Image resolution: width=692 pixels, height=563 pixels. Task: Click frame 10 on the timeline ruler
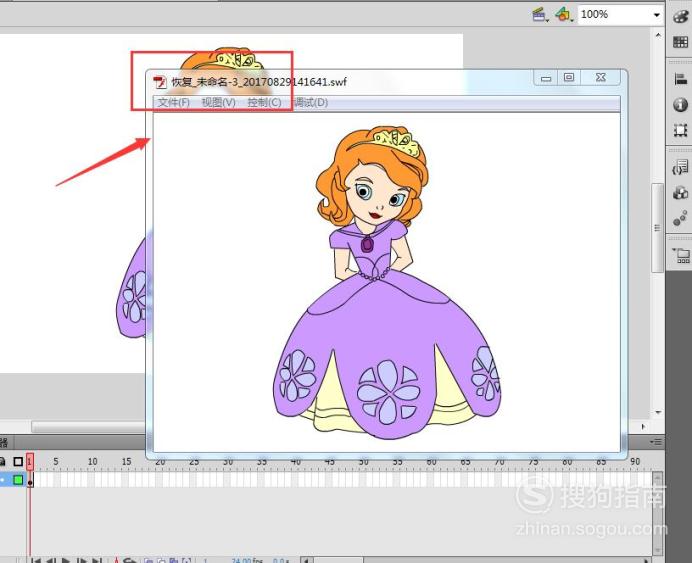click(92, 462)
